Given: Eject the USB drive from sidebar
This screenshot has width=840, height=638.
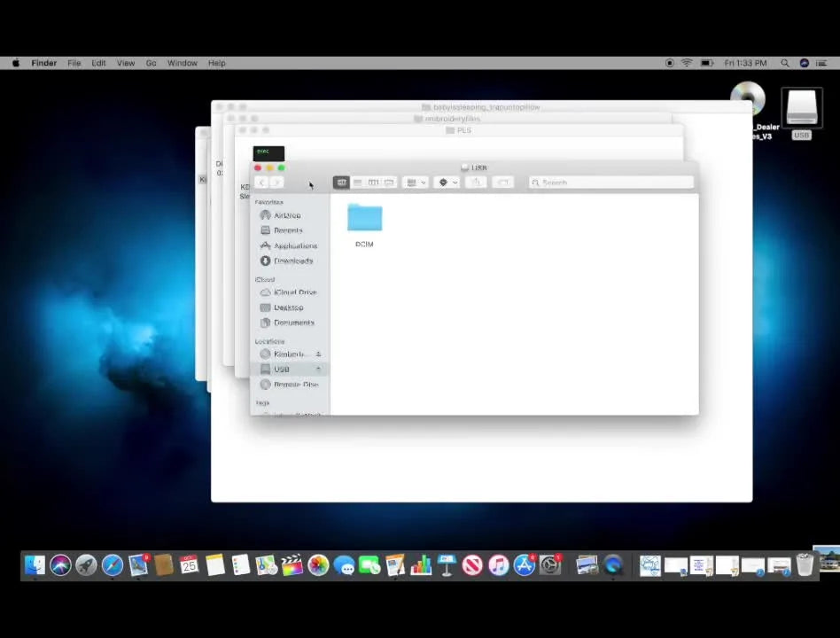Looking at the screenshot, I should pos(318,370).
